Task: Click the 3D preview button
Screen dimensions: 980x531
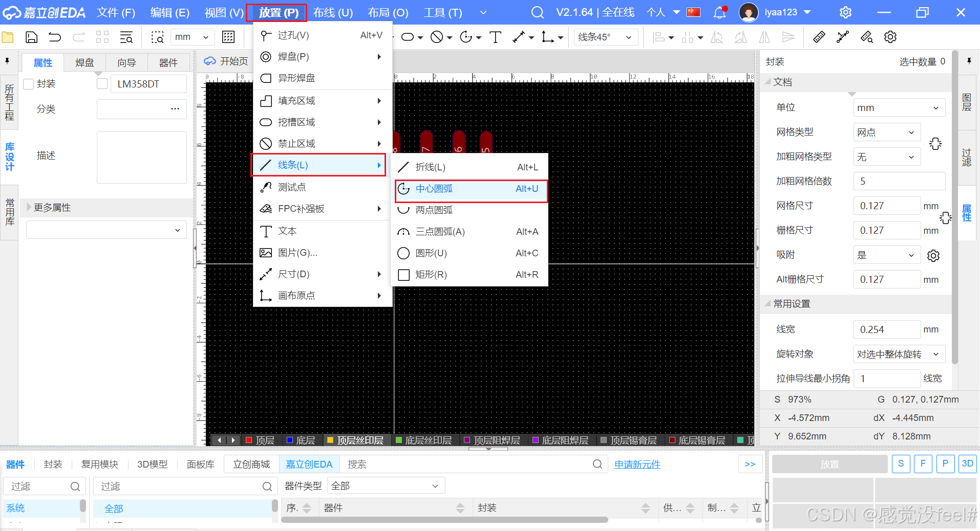Action: (x=967, y=464)
